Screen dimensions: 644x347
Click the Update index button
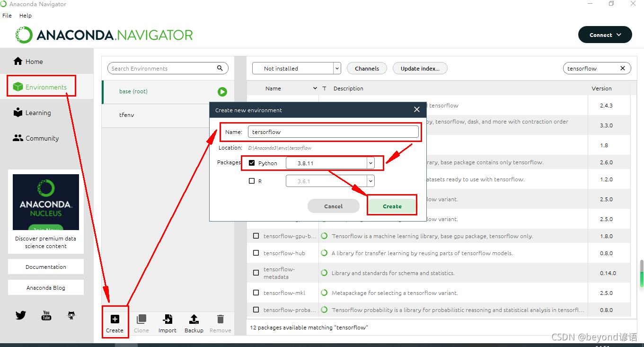click(420, 68)
